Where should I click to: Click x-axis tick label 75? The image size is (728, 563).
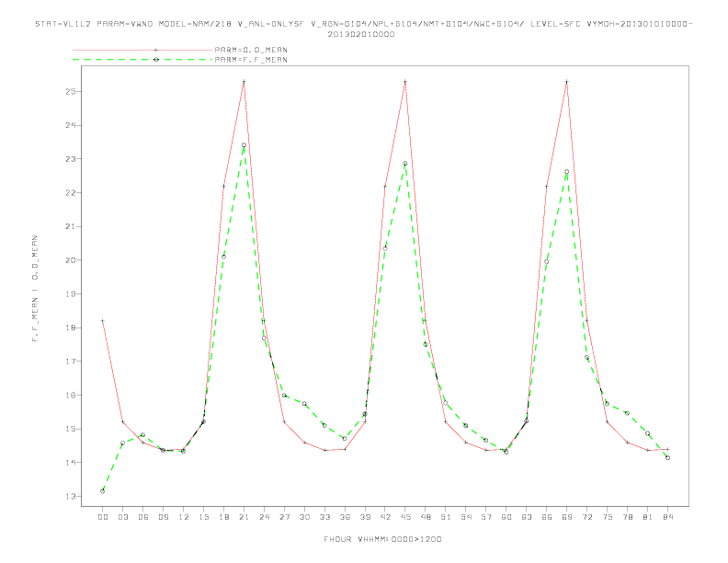click(608, 517)
